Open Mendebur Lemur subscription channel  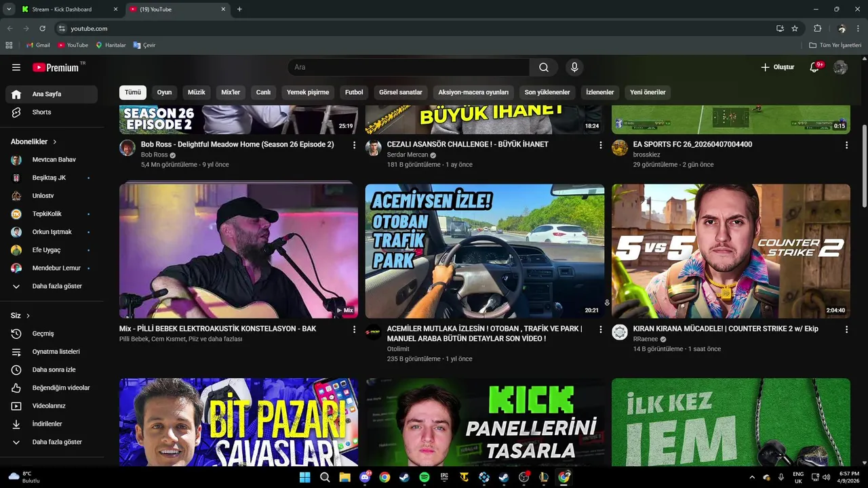click(x=52, y=268)
